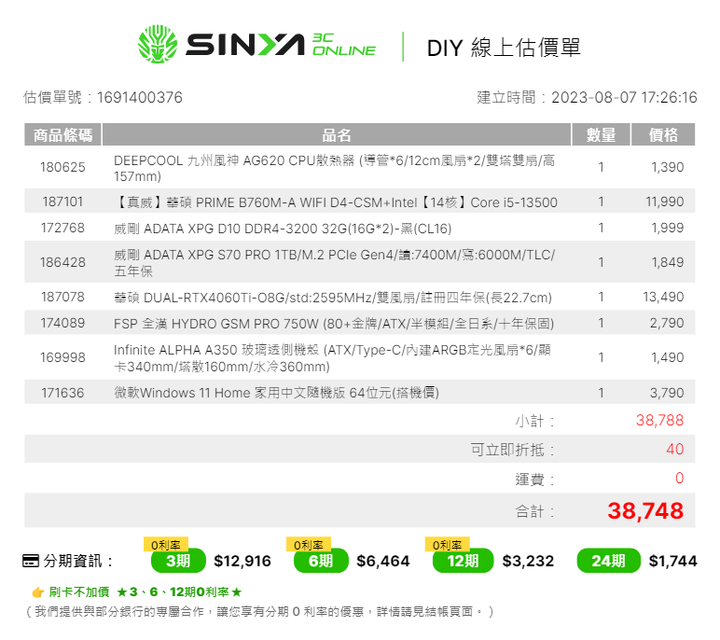Image resolution: width=720 pixels, height=640 pixels.
Task: Click barcode 172768
Action: pos(63,228)
